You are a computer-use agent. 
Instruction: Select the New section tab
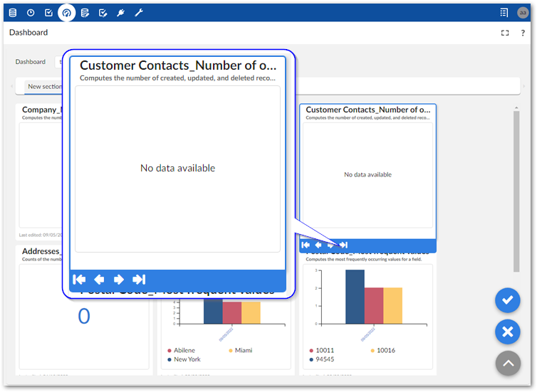pyautogui.click(x=44, y=86)
